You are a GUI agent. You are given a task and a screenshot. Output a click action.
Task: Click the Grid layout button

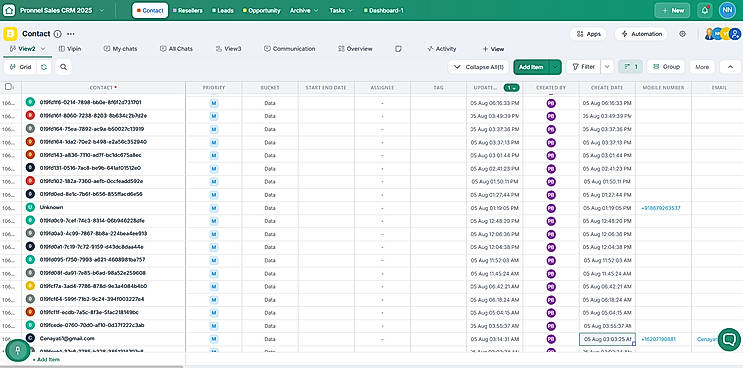pyautogui.click(x=20, y=67)
